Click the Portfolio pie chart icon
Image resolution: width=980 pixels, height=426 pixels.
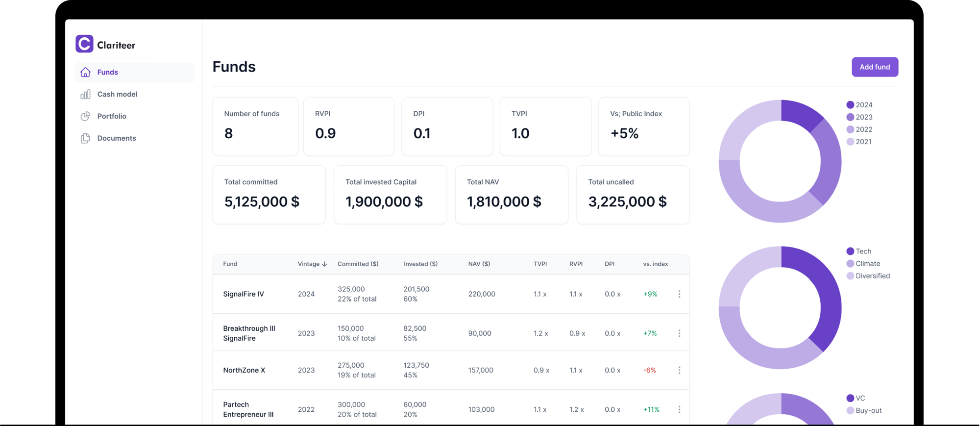[x=85, y=117]
